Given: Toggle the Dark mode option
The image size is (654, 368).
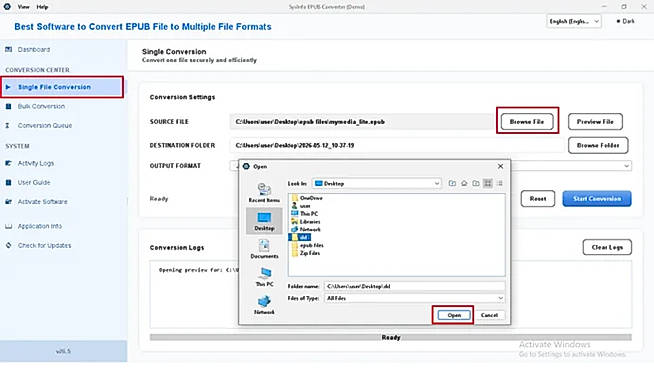Looking at the screenshot, I should 625,21.
